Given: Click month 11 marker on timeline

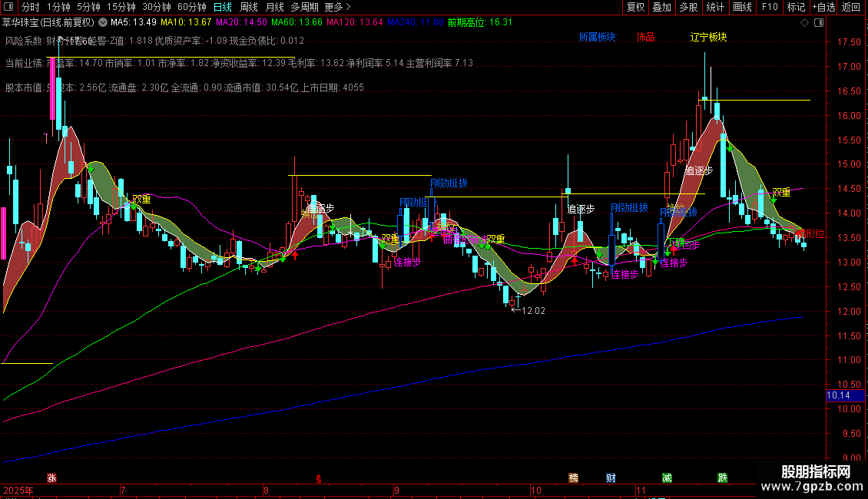Looking at the screenshot, I should click(x=641, y=491).
